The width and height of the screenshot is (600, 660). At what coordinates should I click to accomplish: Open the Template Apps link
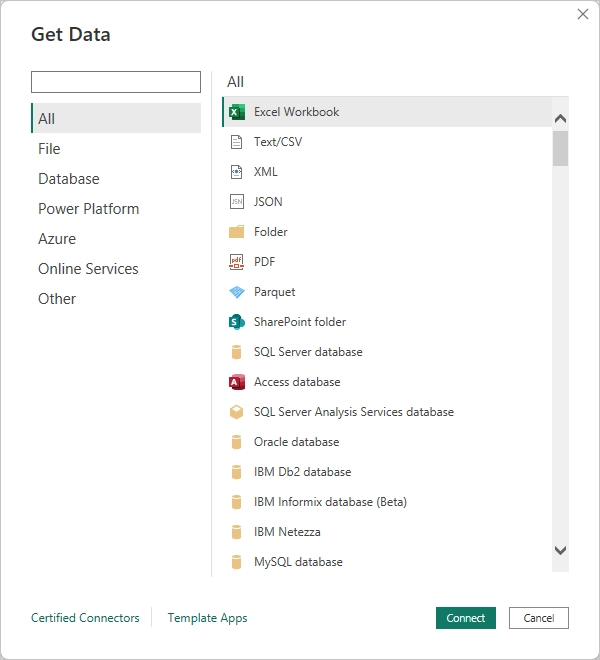click(207, 618)
